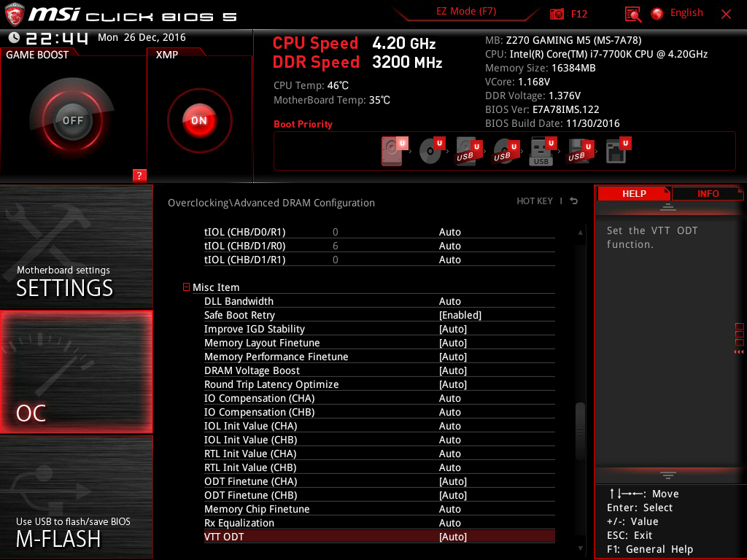Click the BIOS Ver E7A78IMS.122 text
This screenshot has height=560, width=747.
(542, 109)
